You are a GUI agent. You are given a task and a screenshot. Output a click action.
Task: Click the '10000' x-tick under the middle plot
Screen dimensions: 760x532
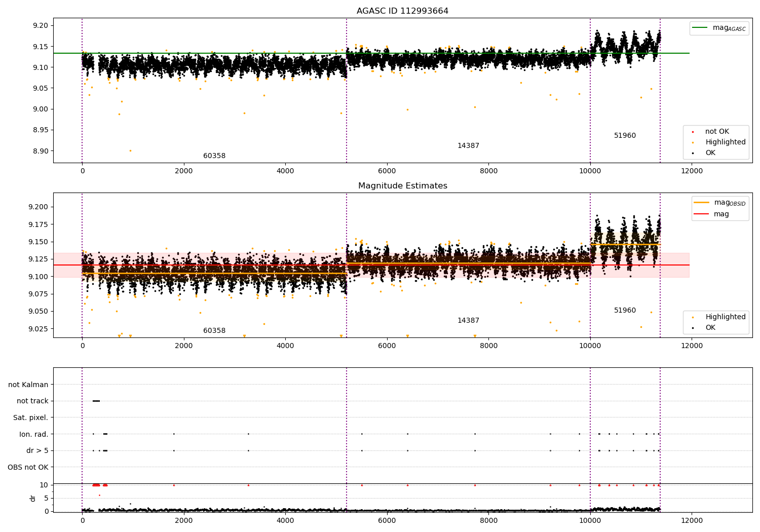pos(590,346)
